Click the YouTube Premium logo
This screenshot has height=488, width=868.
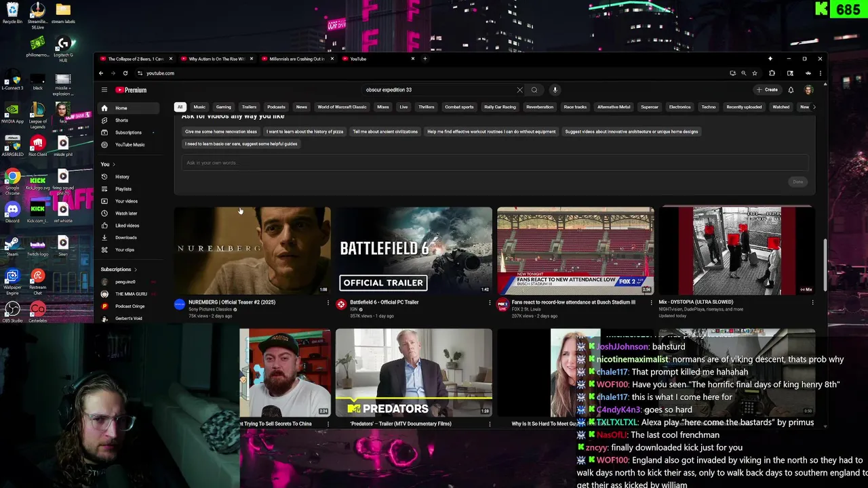[x=131, y=89]
